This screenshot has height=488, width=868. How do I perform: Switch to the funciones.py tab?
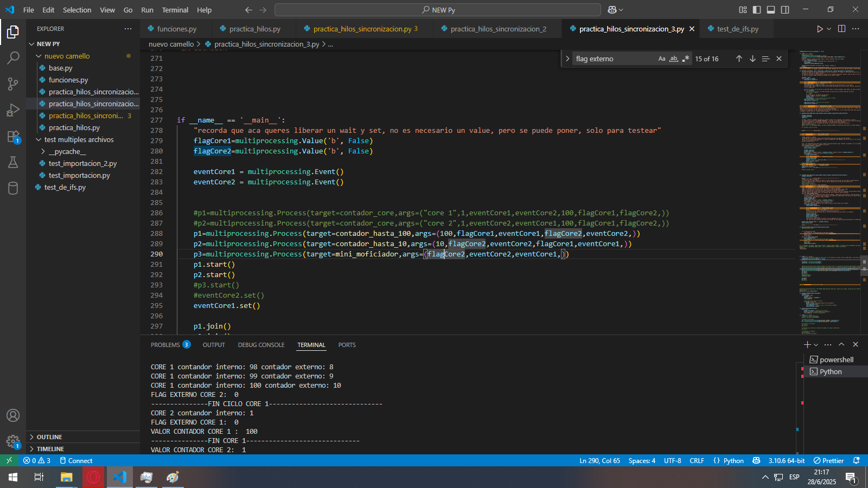tap(176, 29)
